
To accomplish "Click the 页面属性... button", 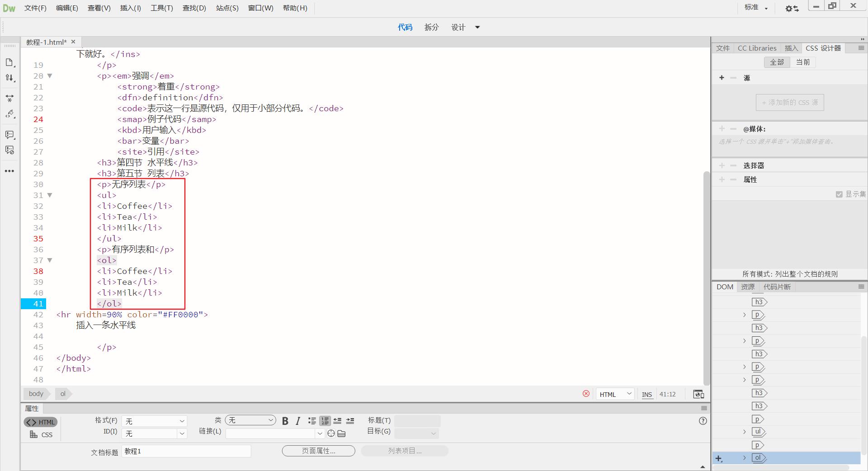I will pyautogui.click(x=319, y=451).
